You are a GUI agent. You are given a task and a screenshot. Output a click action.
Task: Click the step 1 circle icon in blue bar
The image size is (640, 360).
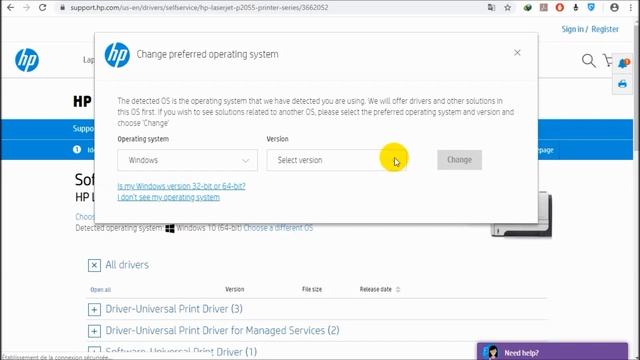77,150
